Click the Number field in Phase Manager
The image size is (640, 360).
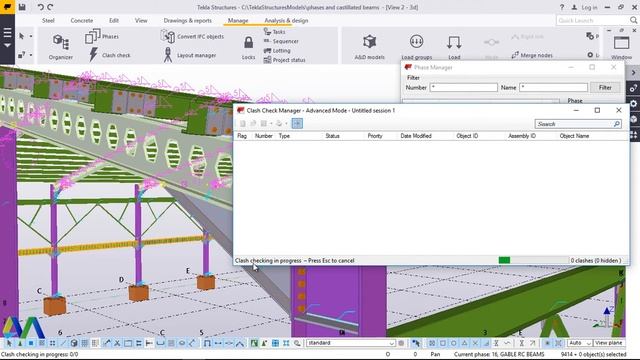pos(464,87)
